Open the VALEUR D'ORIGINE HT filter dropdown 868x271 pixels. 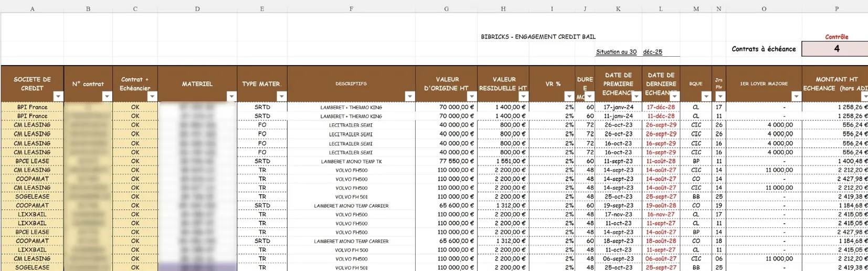click(x=472, y=97)
